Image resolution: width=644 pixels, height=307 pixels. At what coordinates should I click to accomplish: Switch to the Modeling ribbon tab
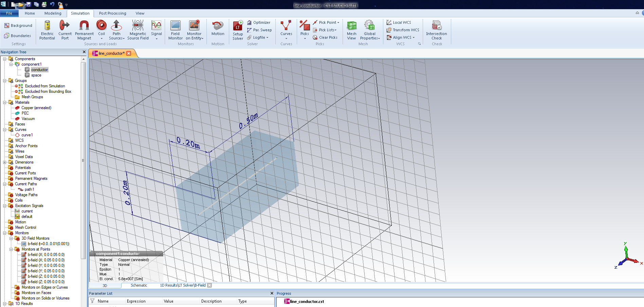pos(53,13)
